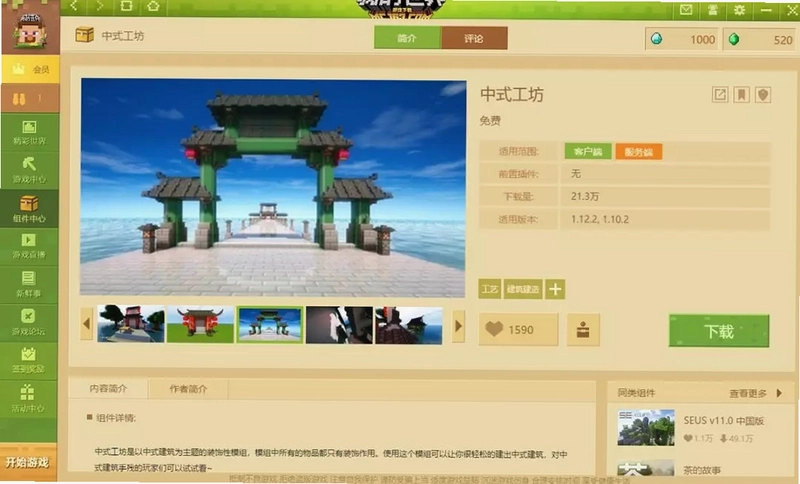Screen dimensions: 800x484
Task: Click the 1.12.2, 1.10.2 version value
Action: click(599, 219)
